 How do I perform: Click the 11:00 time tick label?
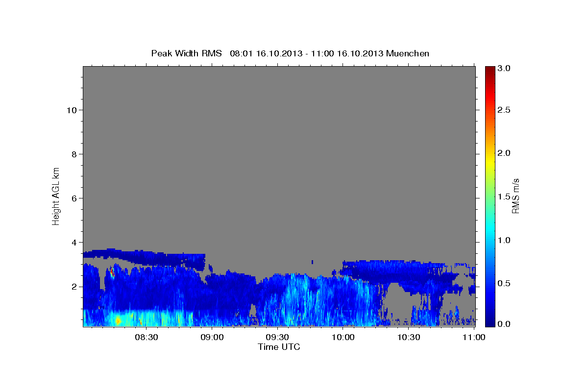[x=474, y=338]
